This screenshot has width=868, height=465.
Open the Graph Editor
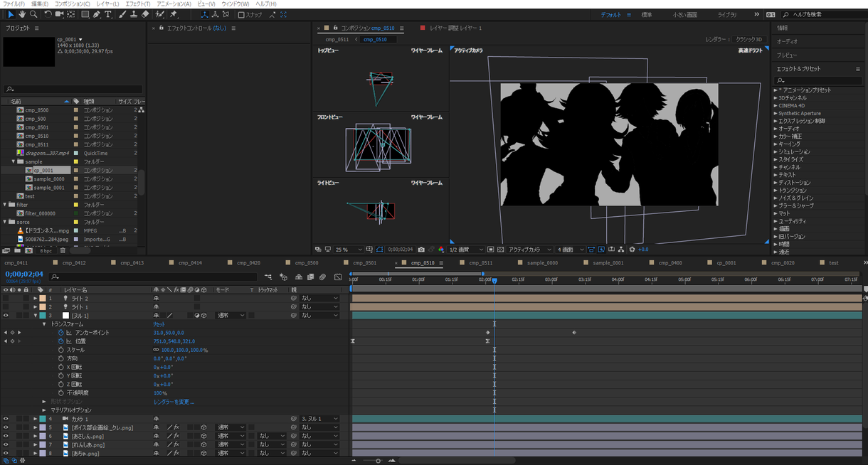click(338, 277)
